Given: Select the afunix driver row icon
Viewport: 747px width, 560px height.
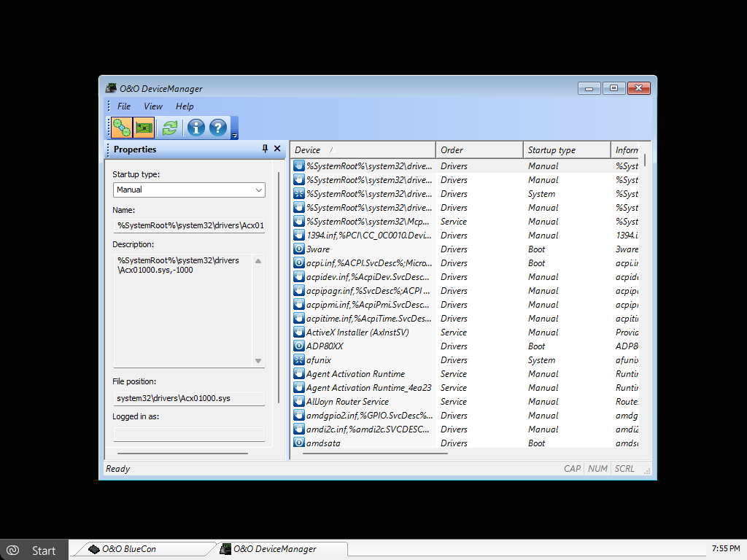Looking at the screenshot, I should [299, 360].
